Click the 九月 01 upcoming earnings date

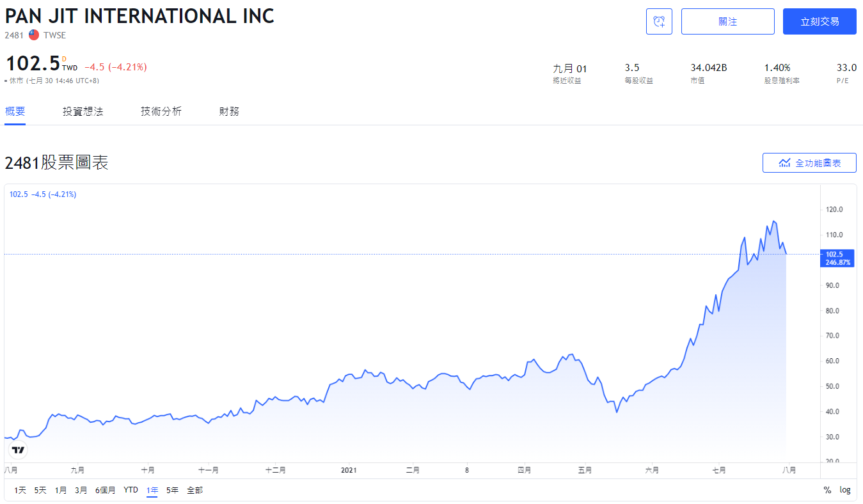tap(569, 68)
